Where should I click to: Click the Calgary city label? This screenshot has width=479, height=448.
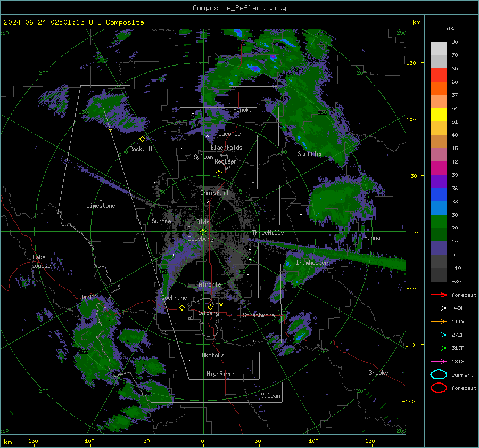tap(208, 313)
